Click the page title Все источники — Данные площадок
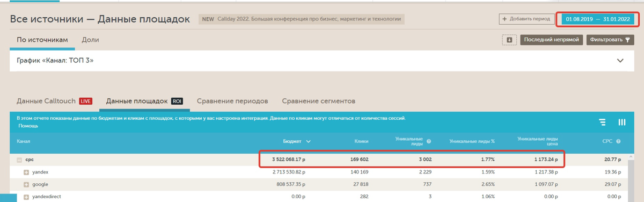Viewport: 644px width, 202px height. coord(100,19)
